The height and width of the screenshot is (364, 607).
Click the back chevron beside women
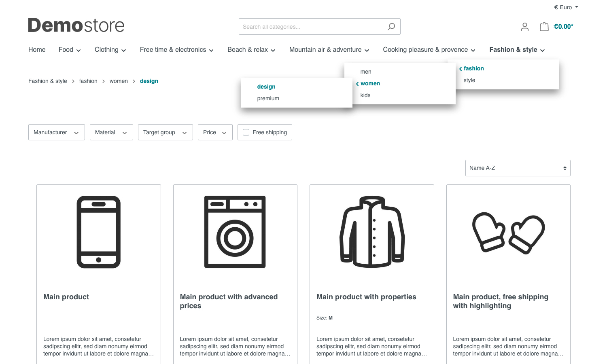(x=357, y=84)
